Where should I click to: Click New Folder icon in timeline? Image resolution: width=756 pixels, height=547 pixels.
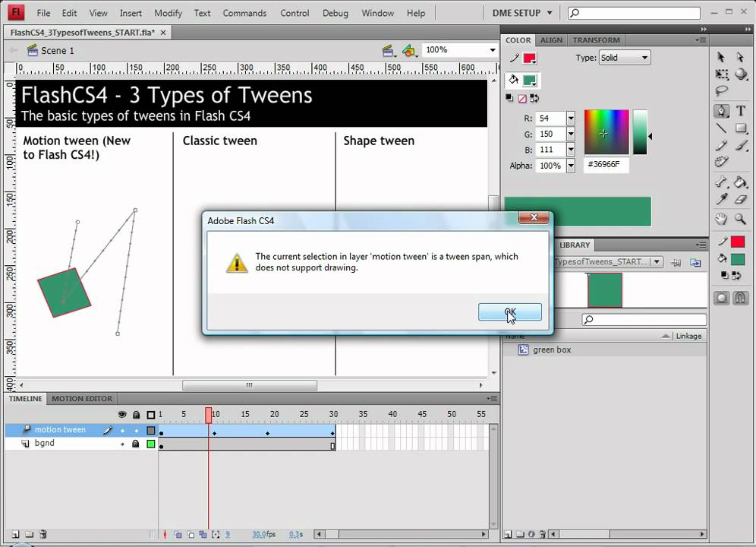[30, 534]
